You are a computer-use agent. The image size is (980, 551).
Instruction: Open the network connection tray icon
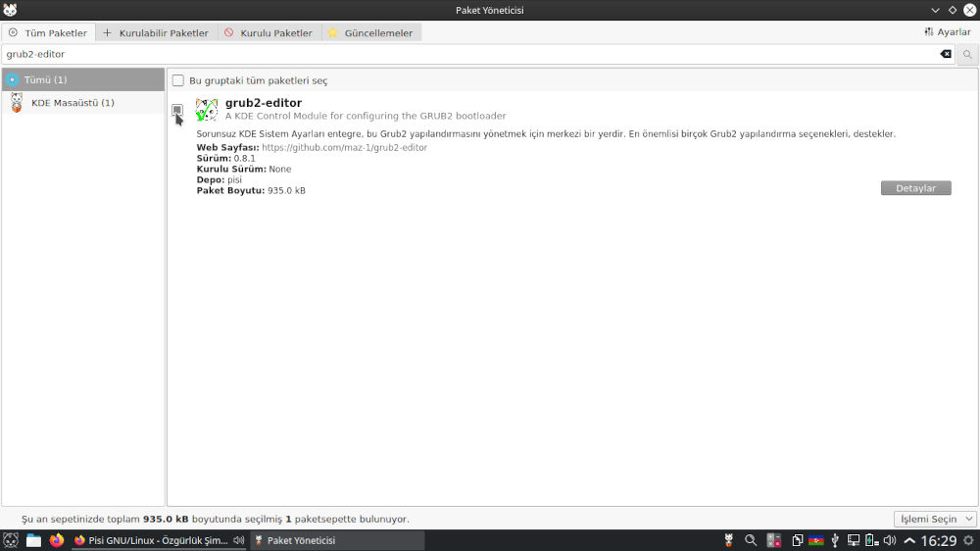854,540
